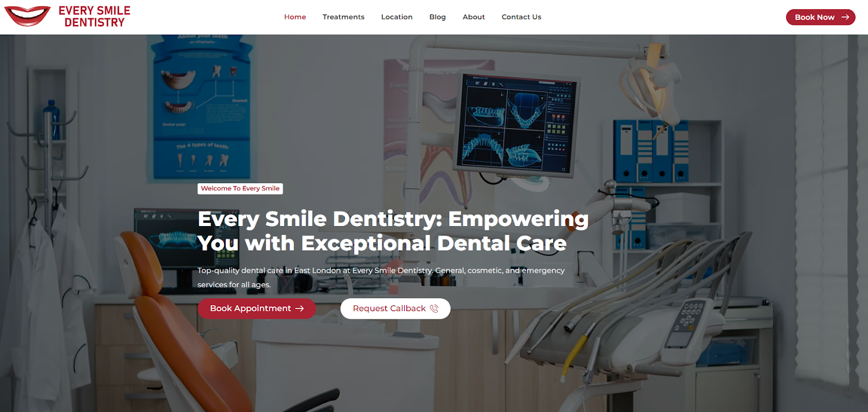Click the Welcome To Every Smile badge
The height and width of the screenshot is (412, 868).
[x=240, y=189]
